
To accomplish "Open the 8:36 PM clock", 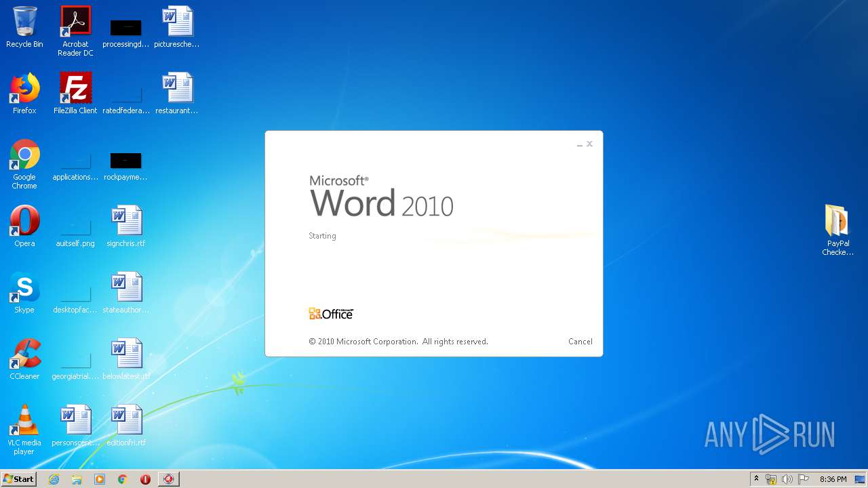I will (833, 479).
